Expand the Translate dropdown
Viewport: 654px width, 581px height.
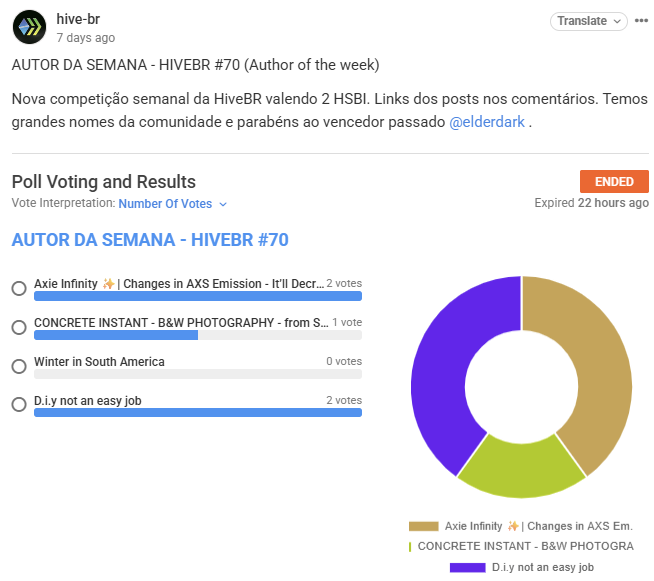pos(589,21)
